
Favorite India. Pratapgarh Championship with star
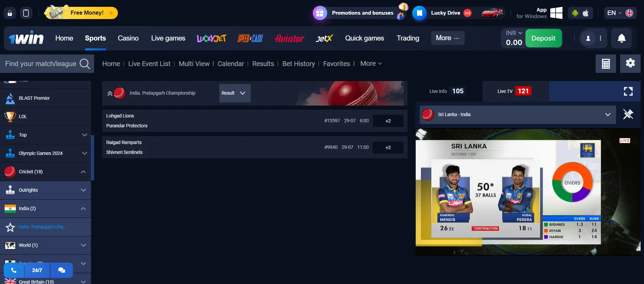click(10, 227)
